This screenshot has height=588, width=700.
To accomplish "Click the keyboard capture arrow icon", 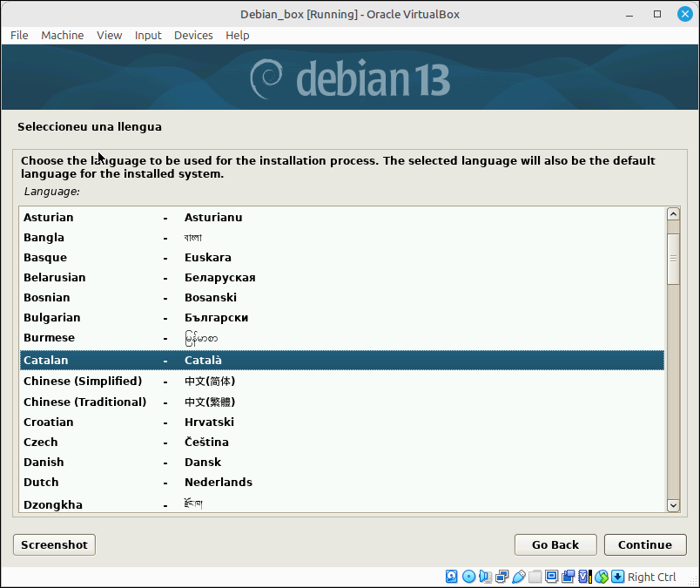I will click(618, 577).
